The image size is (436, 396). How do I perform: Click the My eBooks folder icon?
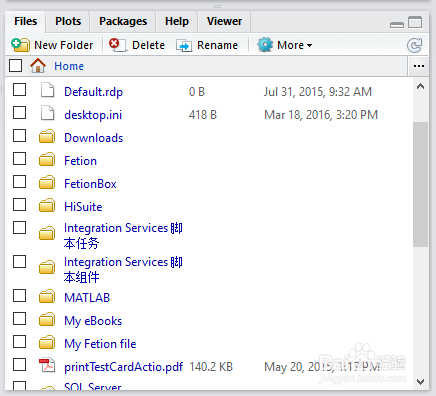(47, 320)
